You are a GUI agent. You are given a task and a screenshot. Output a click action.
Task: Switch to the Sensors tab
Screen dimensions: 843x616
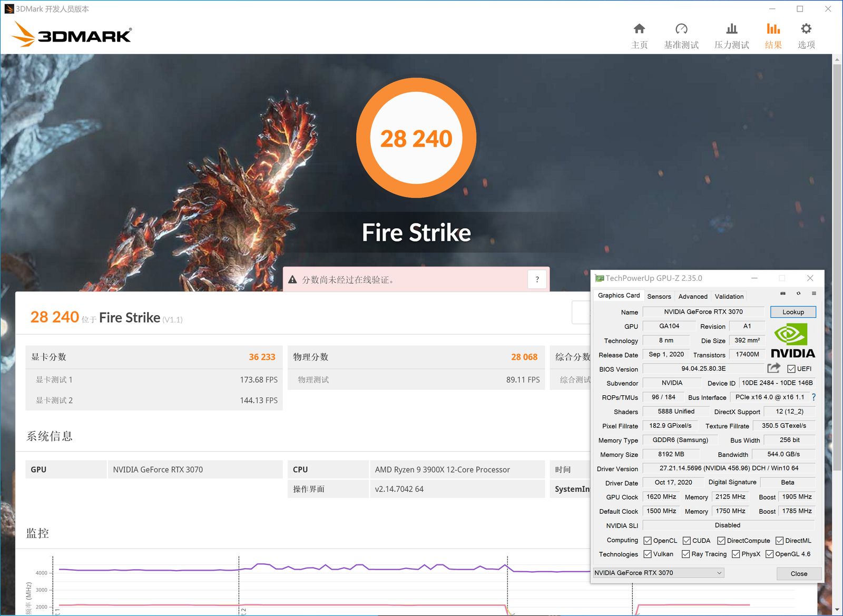[x=659, y=297]
